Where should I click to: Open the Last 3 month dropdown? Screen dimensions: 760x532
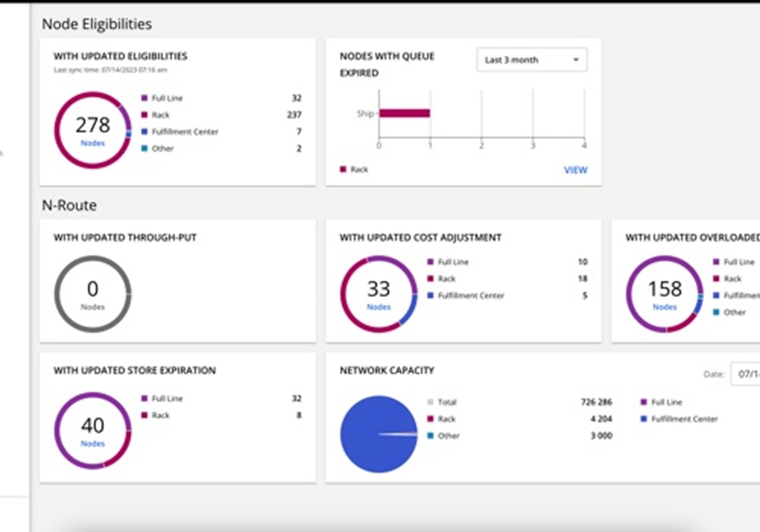[532, 60]
